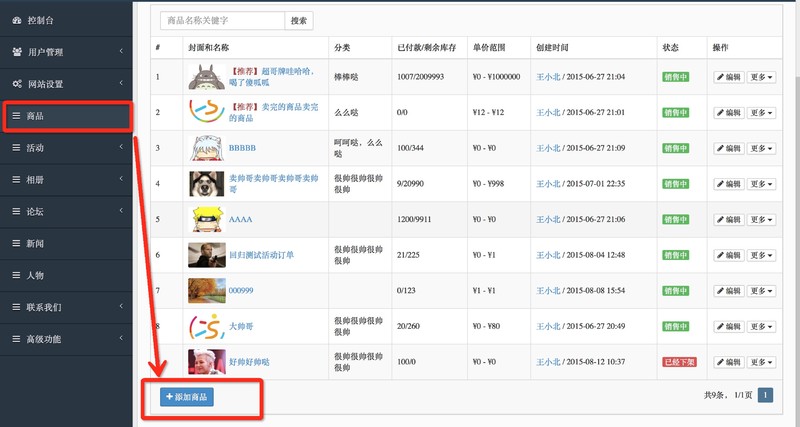Click the 网站设置 gears icon
The width and height of the screenshot is (800, 427).
coord(17,84)
